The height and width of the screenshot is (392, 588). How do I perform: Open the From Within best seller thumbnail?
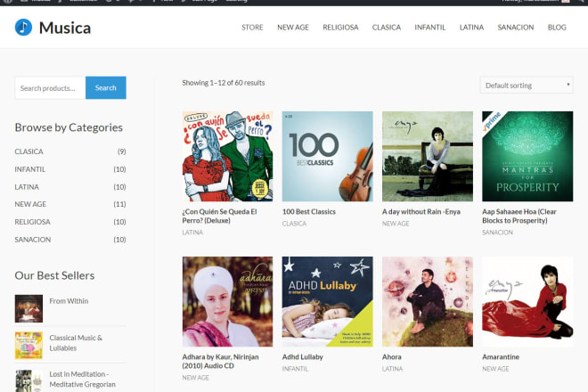point(29,309)
